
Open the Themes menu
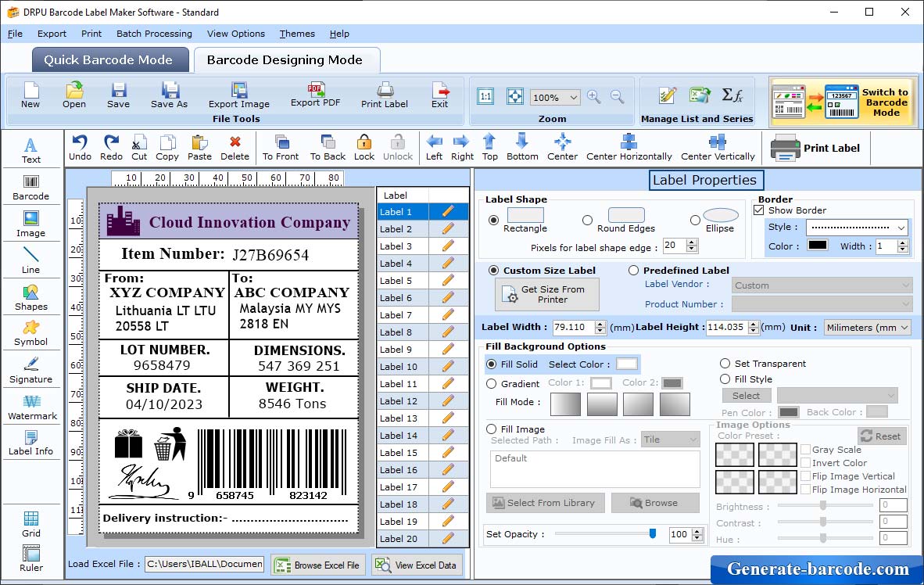297,34
